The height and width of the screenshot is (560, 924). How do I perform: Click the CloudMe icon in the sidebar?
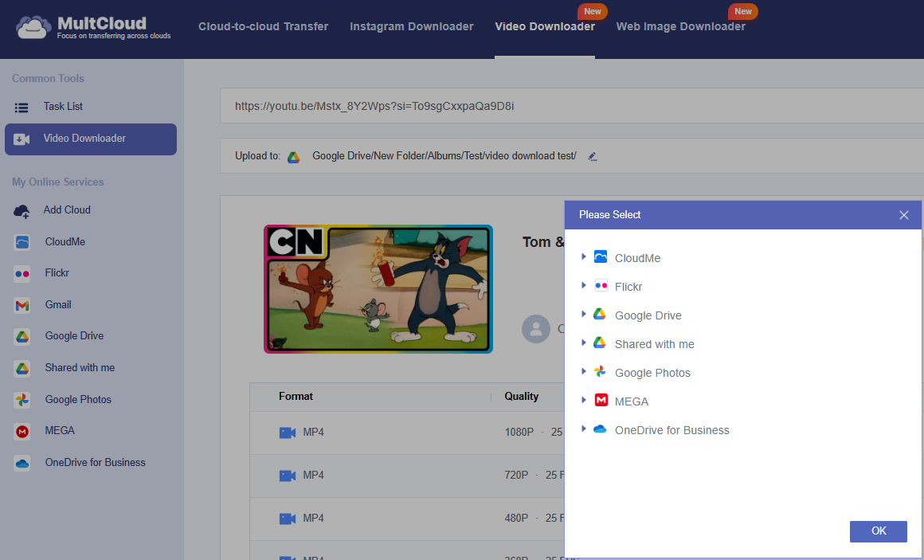22,242
